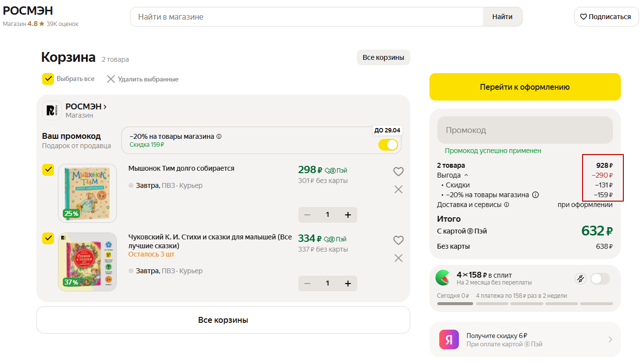Uncheck the Мышонок Тим item checkbox
Viewport: 640px width, 364px height.
click(x=48, y=170)
